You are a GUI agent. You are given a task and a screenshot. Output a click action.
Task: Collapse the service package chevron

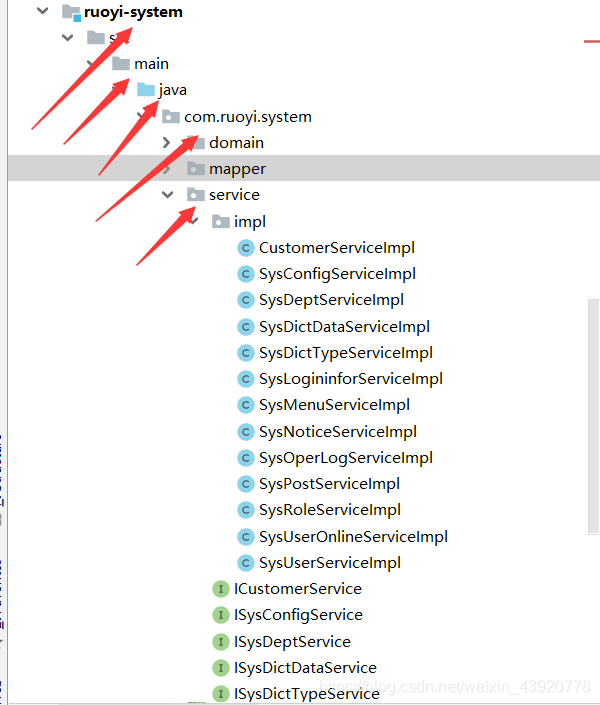pos(167,195)
